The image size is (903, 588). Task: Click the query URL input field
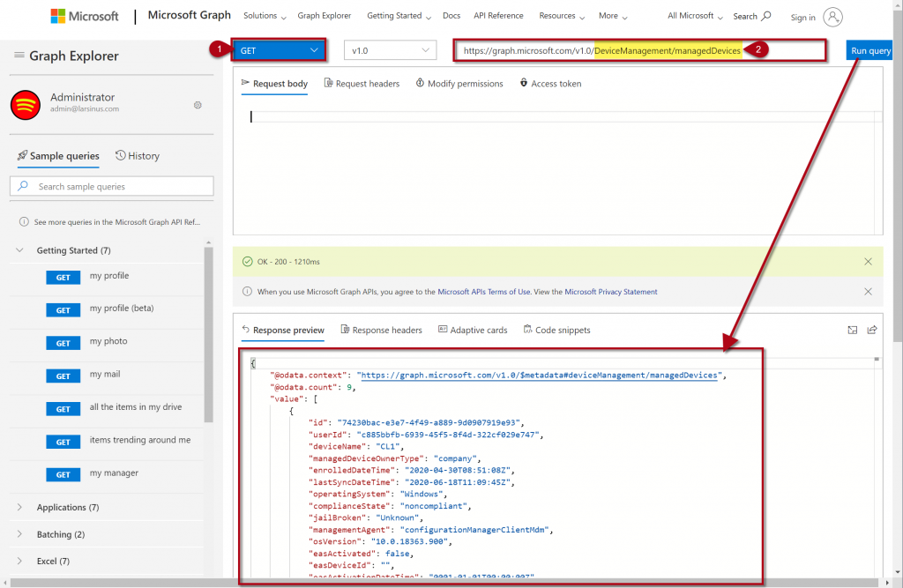[x=640, y=50]
